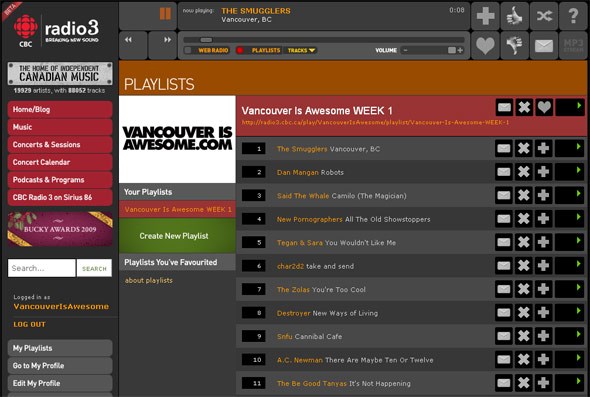Image resolution: width=590 pixels, height=397 pixels.
Task: Play The Be Good Tanyas track
Action: point(570,383)
